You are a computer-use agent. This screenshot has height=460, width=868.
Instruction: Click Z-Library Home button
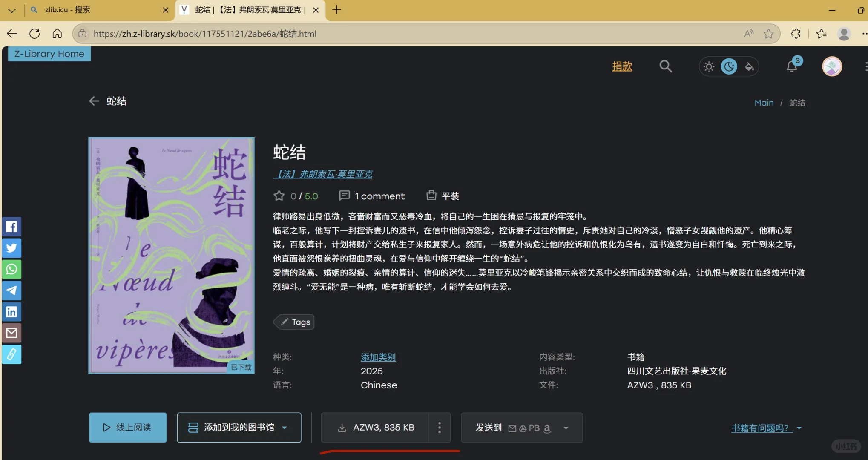coord(49,54)
